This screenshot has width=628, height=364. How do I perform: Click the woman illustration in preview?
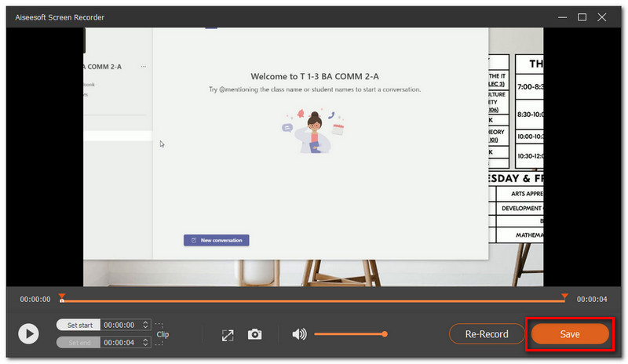pyautogui.click(x=313, y=131)
